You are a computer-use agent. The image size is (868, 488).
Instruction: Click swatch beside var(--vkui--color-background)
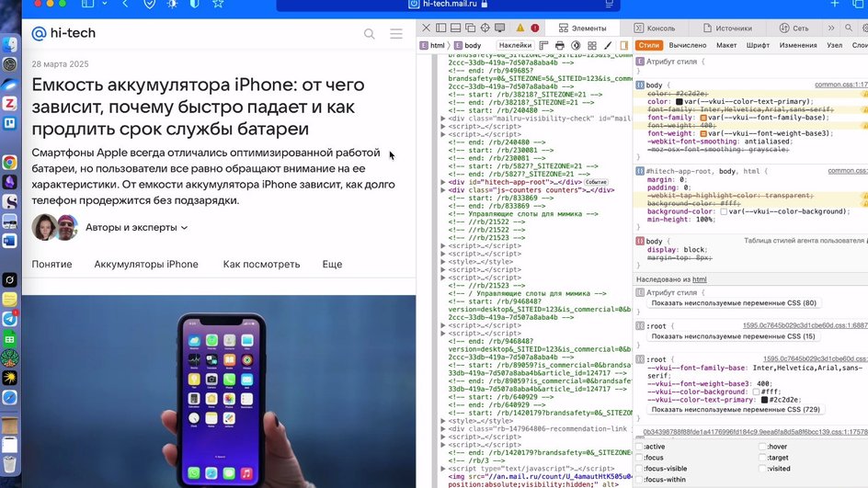coord(724,211)
